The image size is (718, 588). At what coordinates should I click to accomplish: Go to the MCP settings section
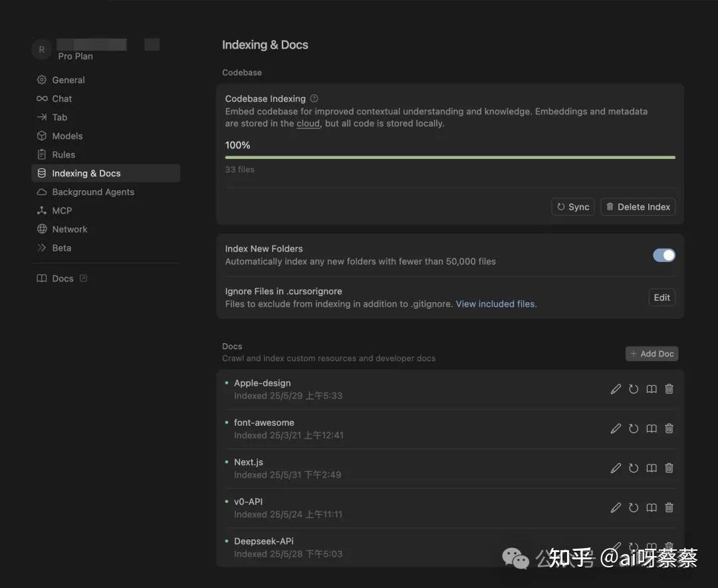(62, 210)
